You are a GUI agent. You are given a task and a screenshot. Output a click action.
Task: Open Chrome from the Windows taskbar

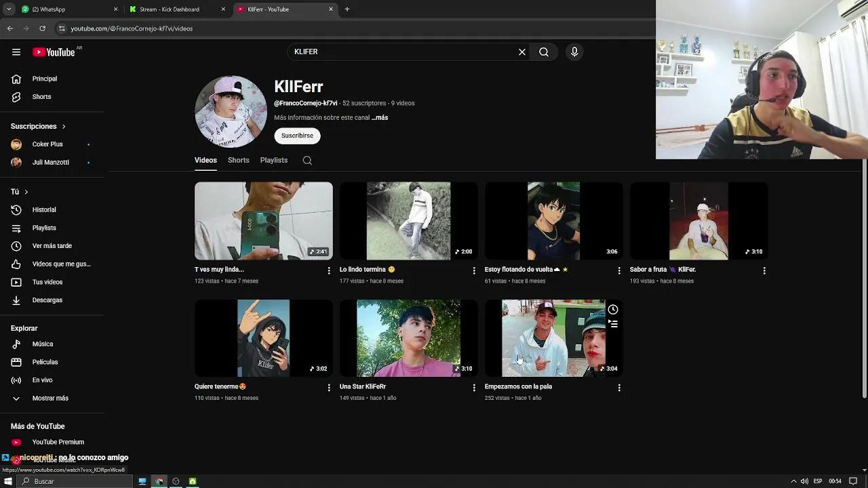pyautogui.click(x=159, y=481)
